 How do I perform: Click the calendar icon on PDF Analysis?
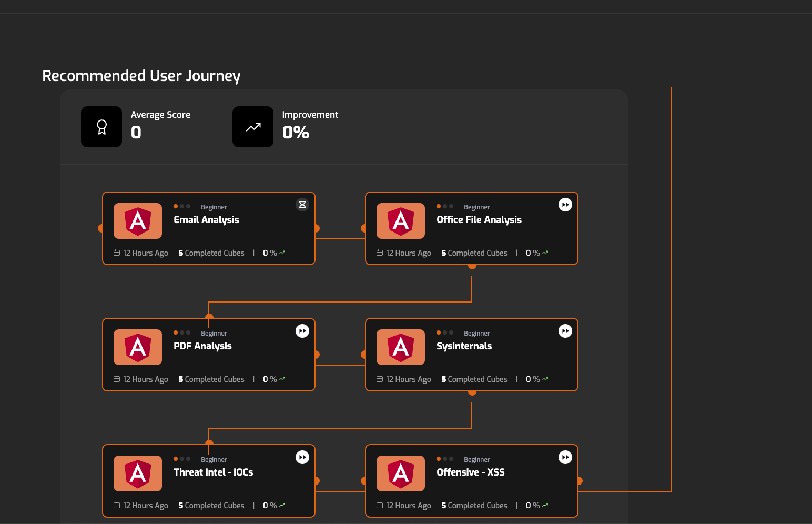116,379
